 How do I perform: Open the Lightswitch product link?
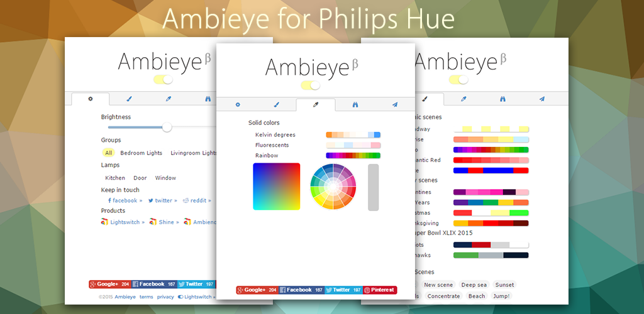click(127, 222)
